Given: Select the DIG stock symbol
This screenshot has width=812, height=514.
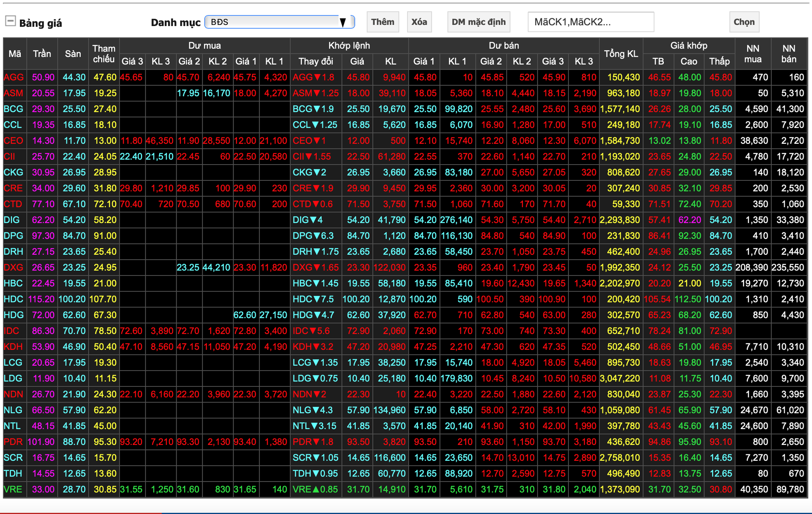Looking at the screenshot, I should 12,220.
